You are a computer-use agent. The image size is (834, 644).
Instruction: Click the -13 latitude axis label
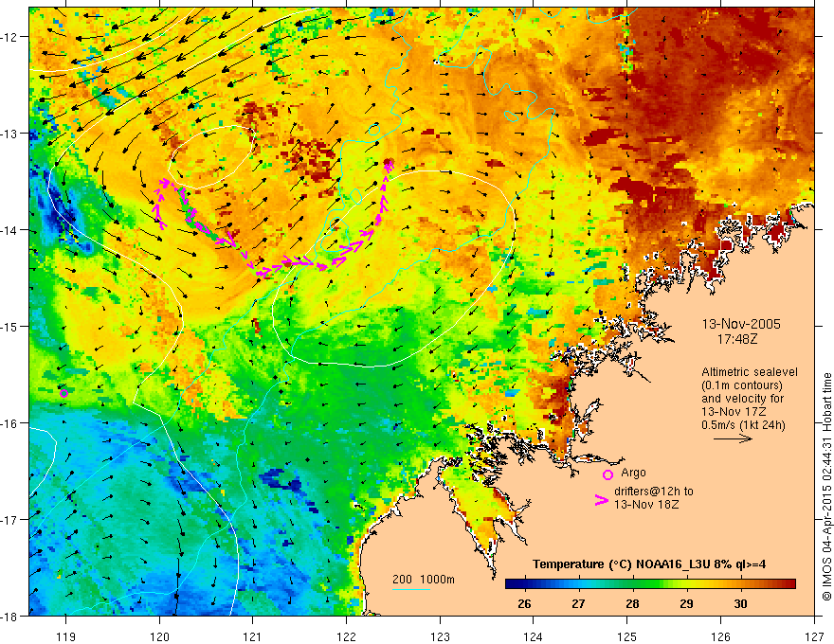tap(10, 134)
